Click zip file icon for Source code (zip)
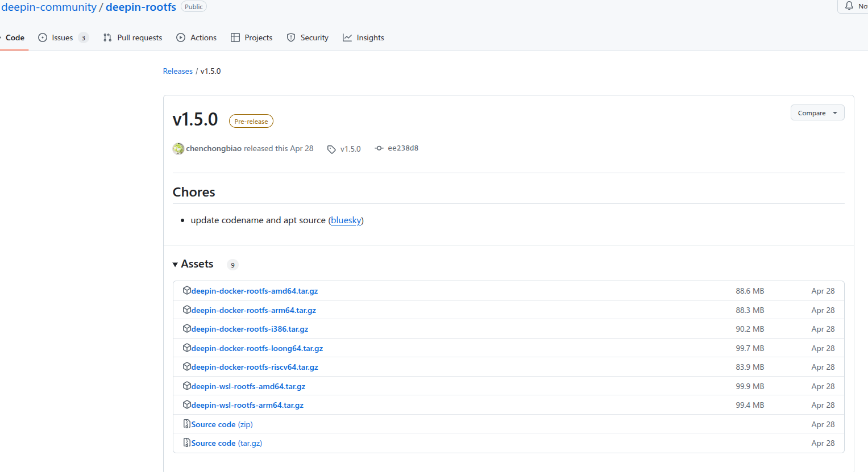This screenshot has height=472, width=868. click(x=187, y=424)
